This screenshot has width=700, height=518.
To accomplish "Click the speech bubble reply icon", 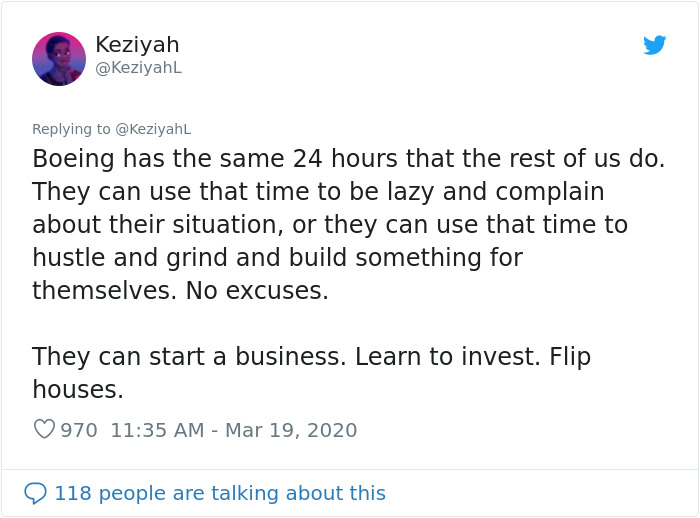I will (x=36, y=493).
